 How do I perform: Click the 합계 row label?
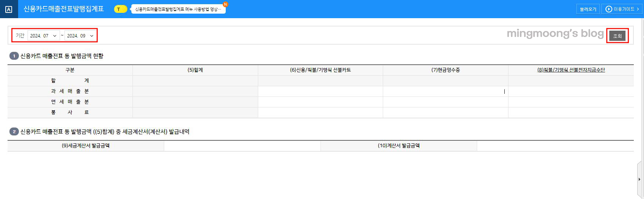click(70, 81)
